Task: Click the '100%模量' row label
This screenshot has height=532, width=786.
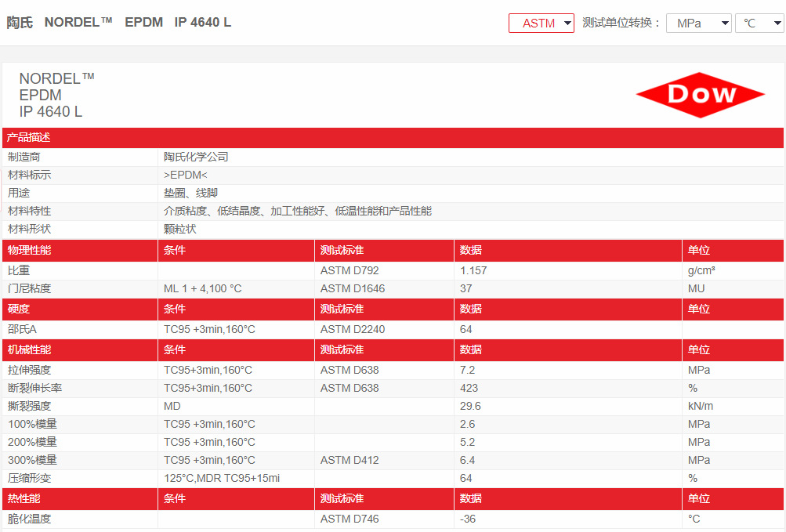Action: (x=33, y=424)
